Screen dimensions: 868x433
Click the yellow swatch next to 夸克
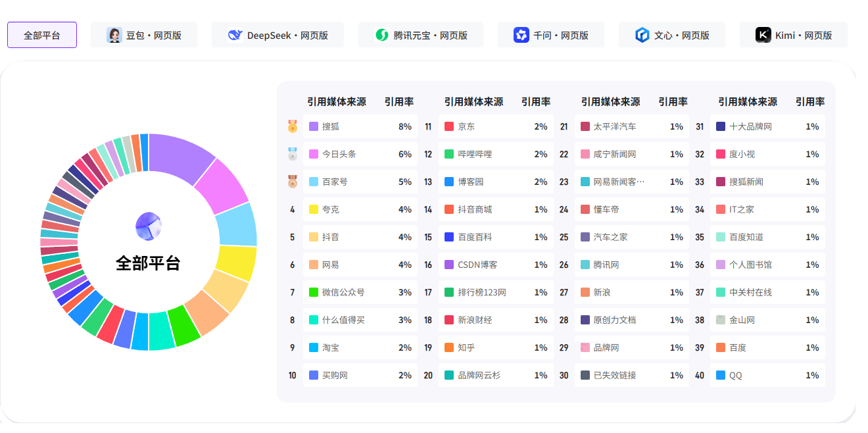pos(314,209)
